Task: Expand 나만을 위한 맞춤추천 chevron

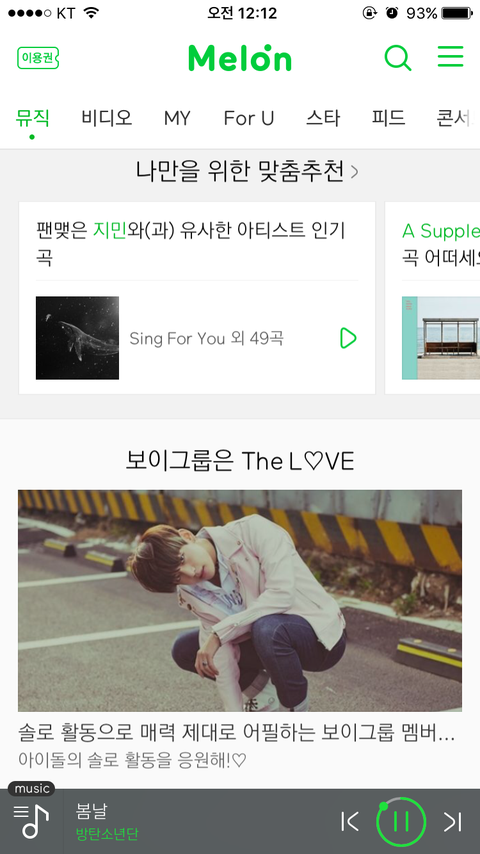Action: click(x=355, y=172)
